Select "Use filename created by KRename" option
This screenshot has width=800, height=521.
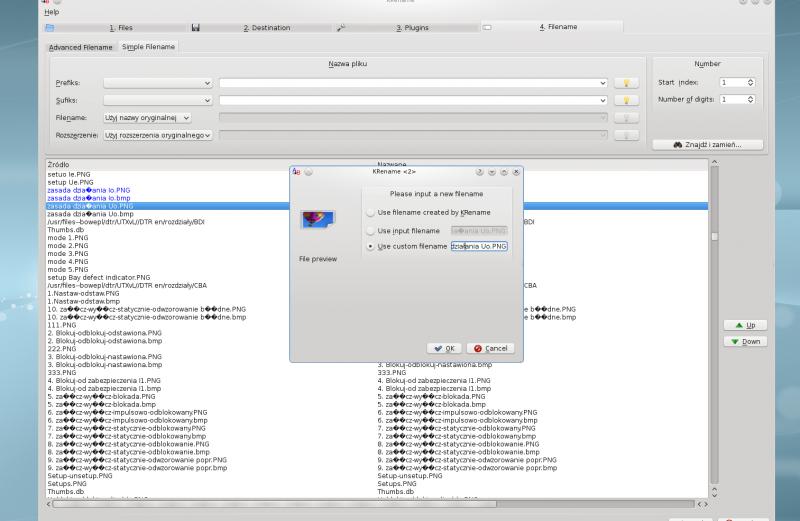coord(371,212)
